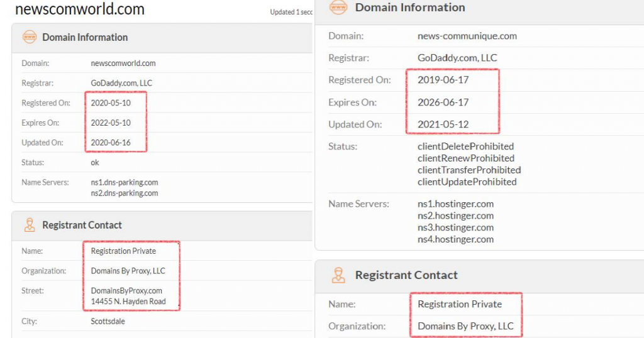Click the Name Servers label for news-communique

pos(358,204)
